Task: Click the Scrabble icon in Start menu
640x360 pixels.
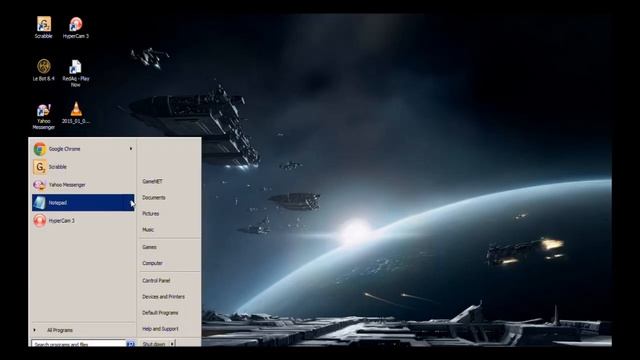Action: pos(40,167)
